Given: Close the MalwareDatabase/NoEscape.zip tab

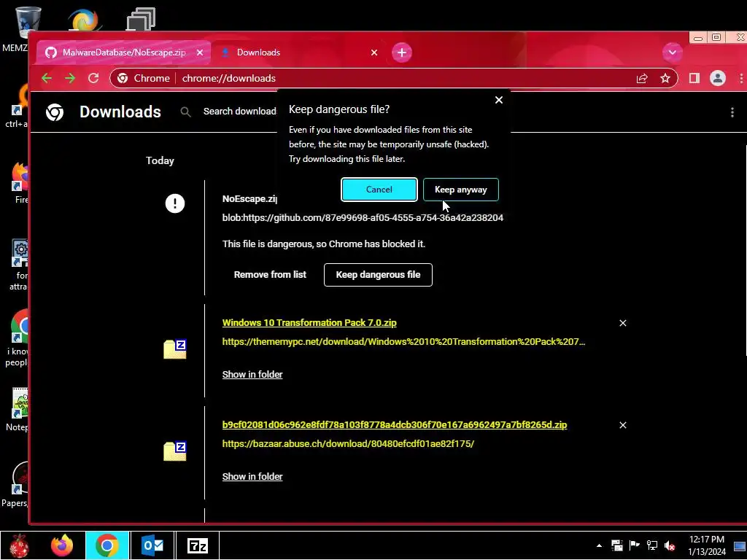Looking at the screenshot, I should click(x=200, y=52).
